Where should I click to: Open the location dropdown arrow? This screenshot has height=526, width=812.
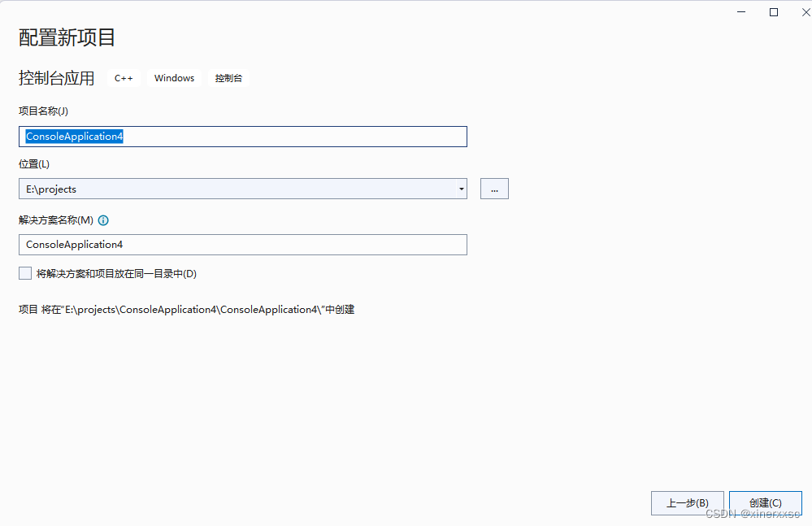tap(461, 188)
